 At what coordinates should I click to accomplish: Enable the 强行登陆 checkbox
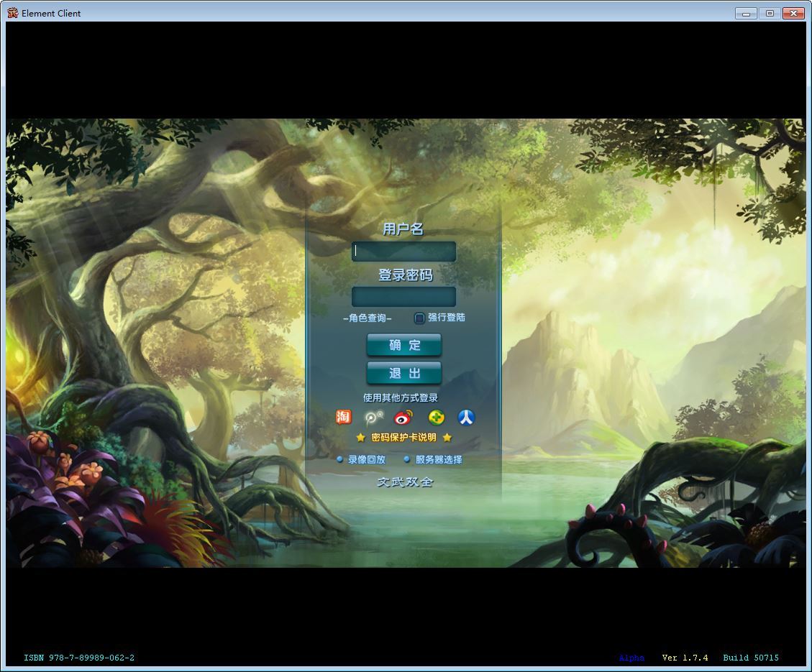[x=419, y=318]
